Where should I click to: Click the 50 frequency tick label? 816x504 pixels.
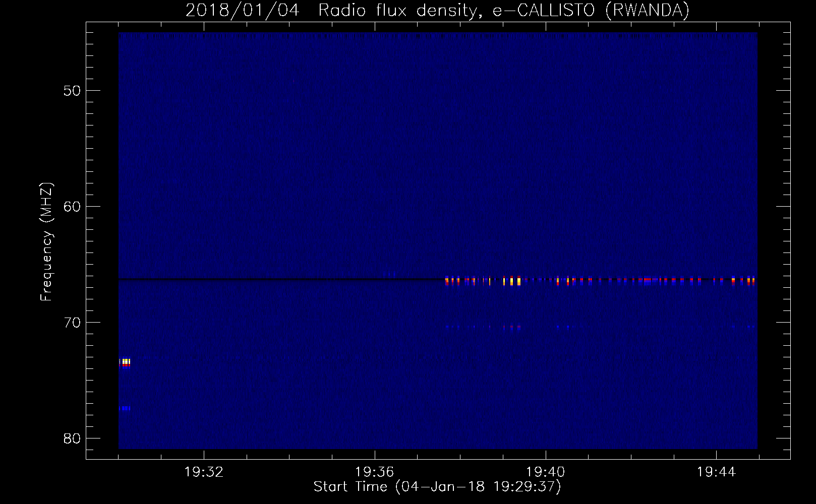pos(73,91)
